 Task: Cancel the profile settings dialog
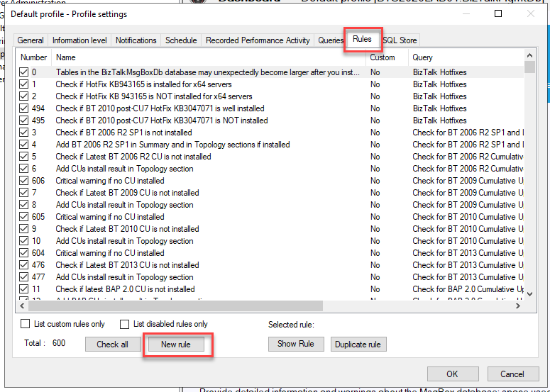click(x=512, y=374)
